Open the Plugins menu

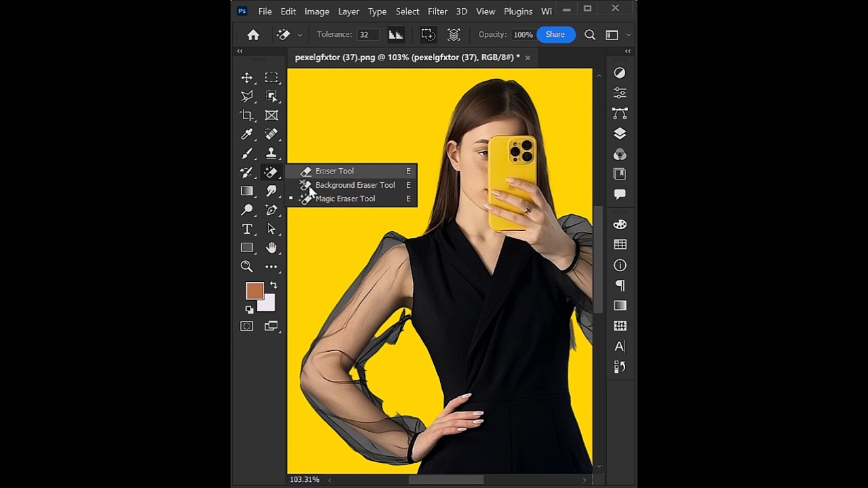[518, 12]
